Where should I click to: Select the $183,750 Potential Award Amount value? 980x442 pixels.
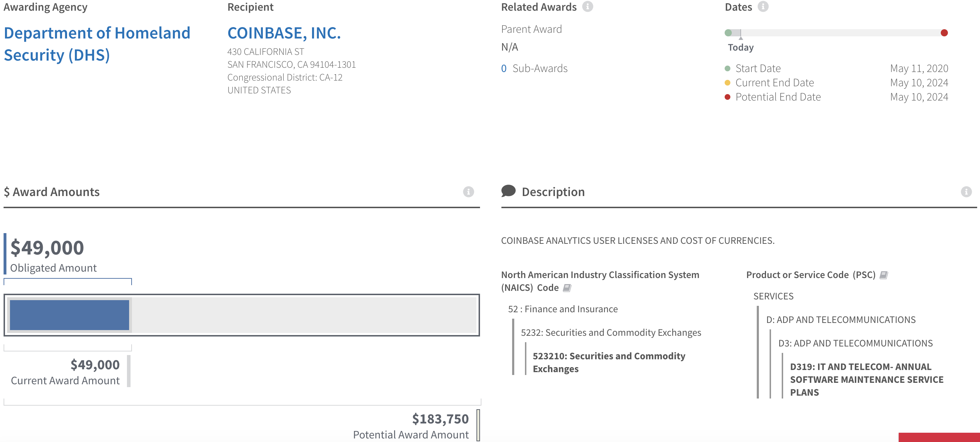[x=440, y=419]
